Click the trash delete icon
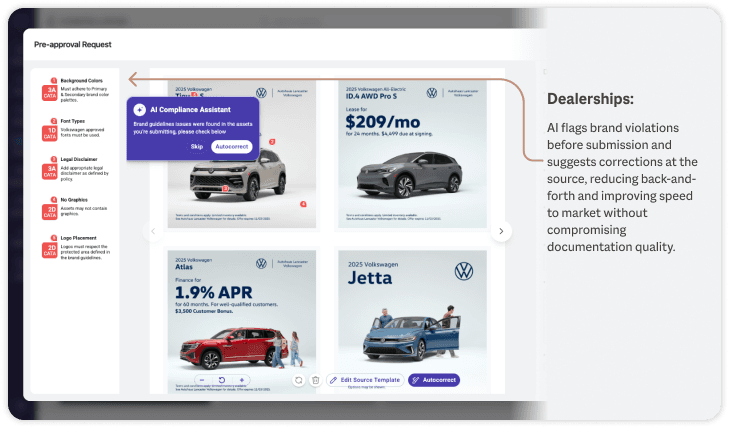Viewport: 729px width, 428px height. coord(316,380)
